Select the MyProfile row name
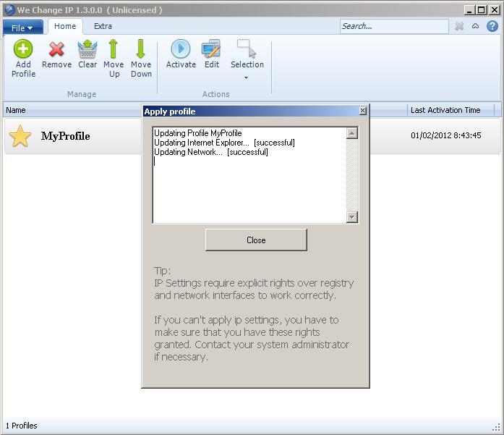 65,136
